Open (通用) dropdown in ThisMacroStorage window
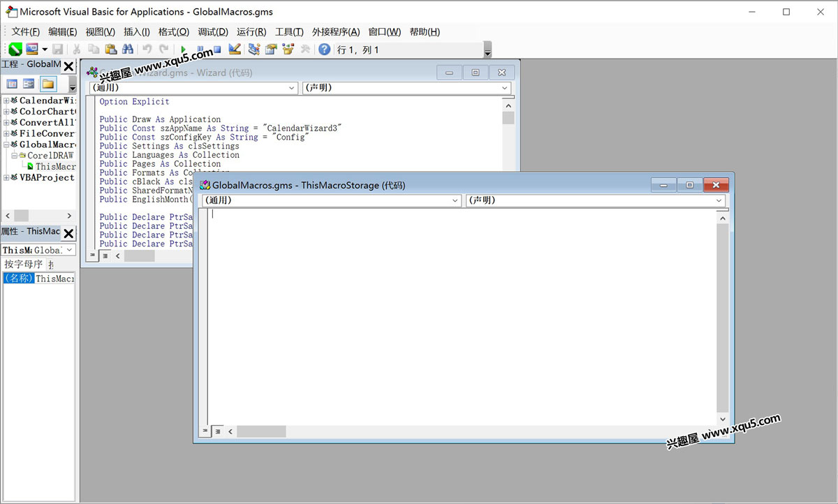The height and width of the screenshot is (504, 838). click(331, 200)
